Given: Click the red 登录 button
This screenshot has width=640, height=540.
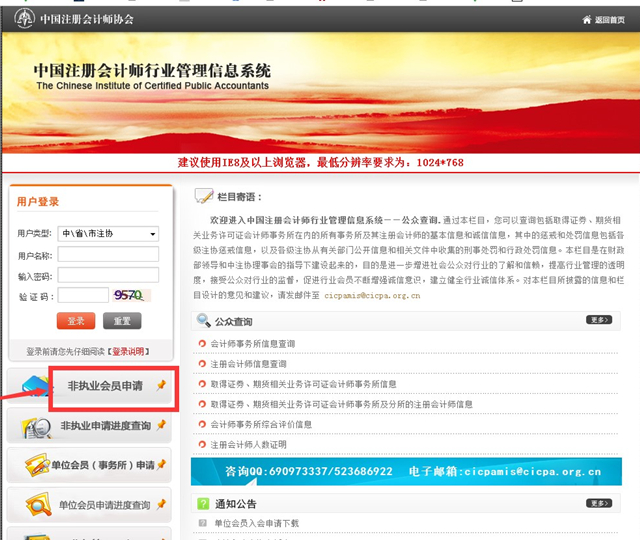Looking at the screenshot, I should click(76, 321).
